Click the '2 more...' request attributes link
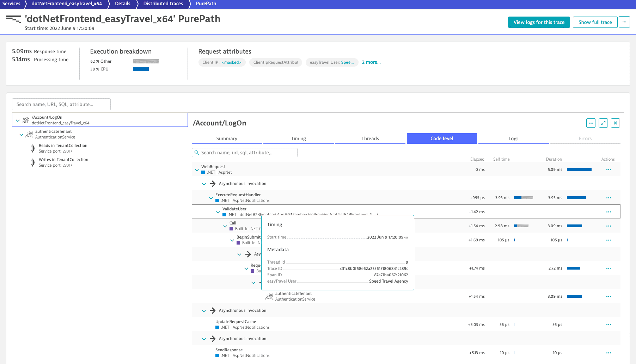 371,62
